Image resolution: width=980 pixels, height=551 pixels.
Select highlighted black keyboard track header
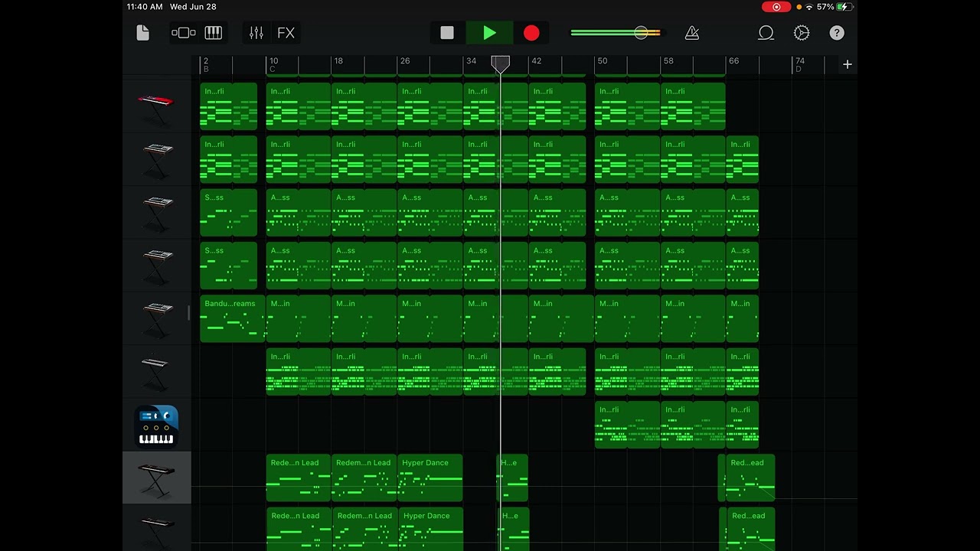[x=156, y=478]
